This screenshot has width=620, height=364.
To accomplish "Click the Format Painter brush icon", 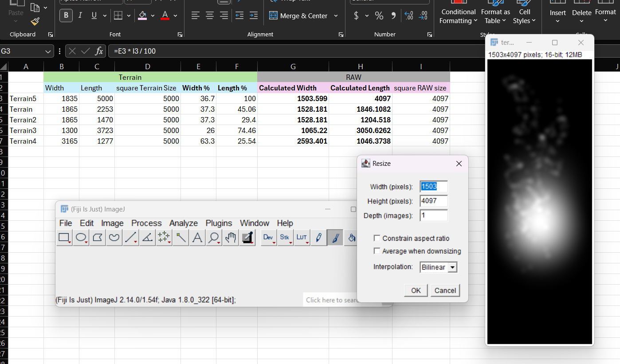I will click(35, 21).
